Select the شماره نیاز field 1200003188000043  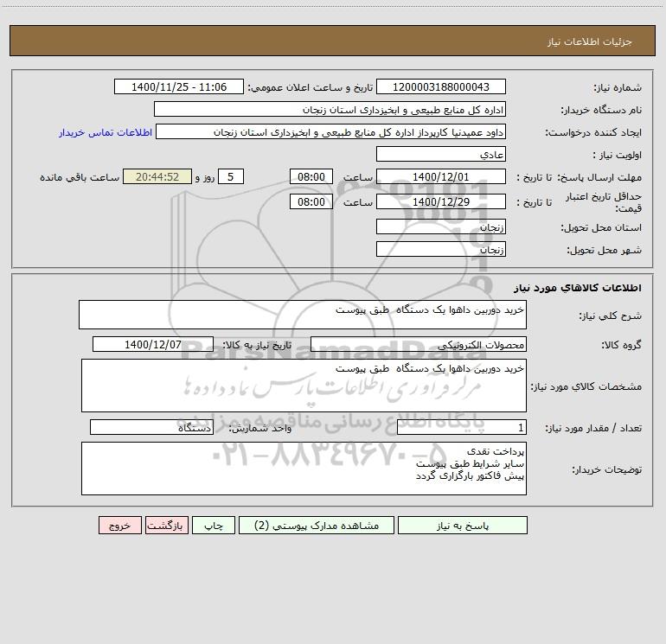[441, 86]
